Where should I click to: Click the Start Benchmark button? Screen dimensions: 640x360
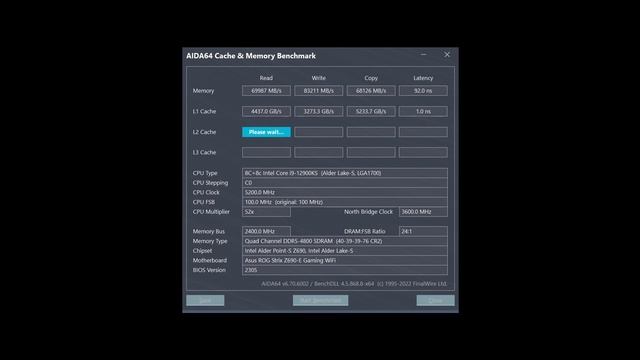tap(320, 300)
